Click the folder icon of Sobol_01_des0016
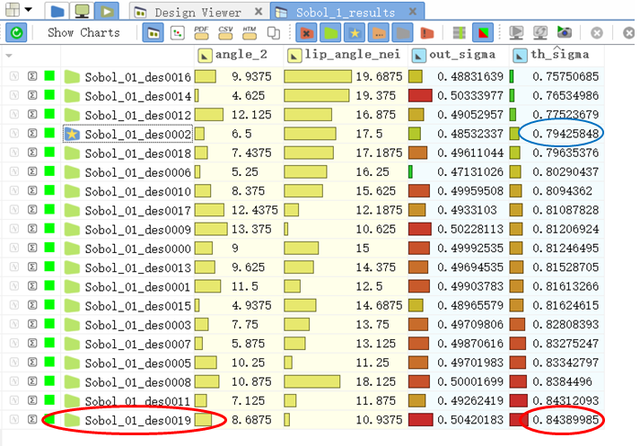The height and width of the screenshot is (446, 640). pyautogui.click(x=72, y=76)
